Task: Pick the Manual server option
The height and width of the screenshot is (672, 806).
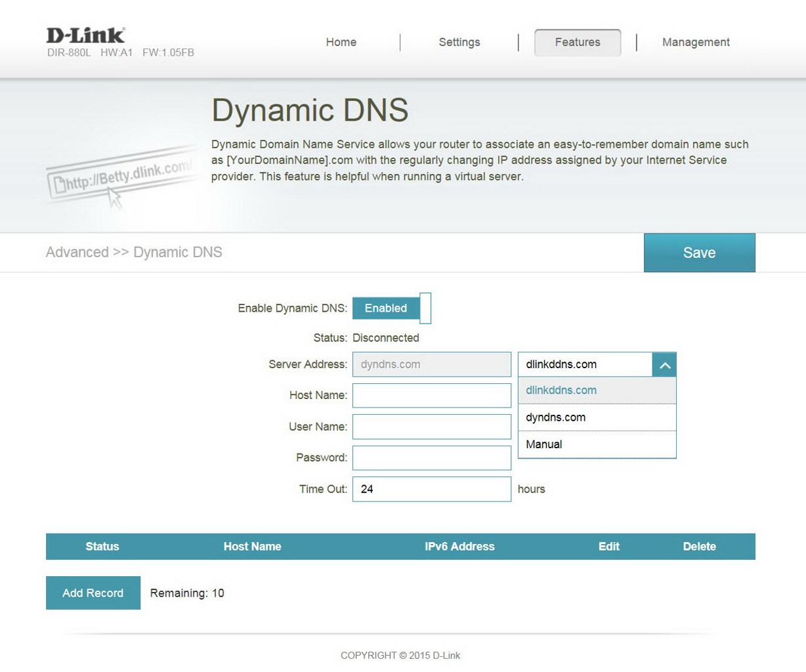Action: click(x=597, y=444)
